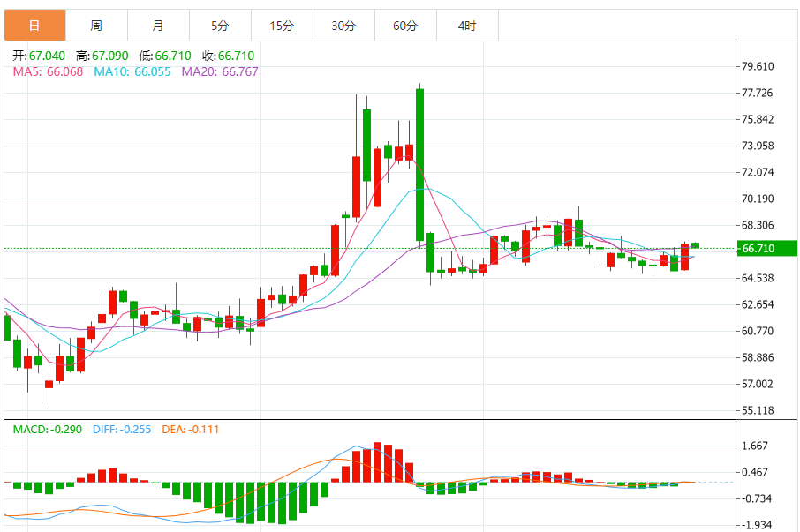Click the 70.190 price axis label
This screenshot has height=532, width=800.
pos(758,199)
